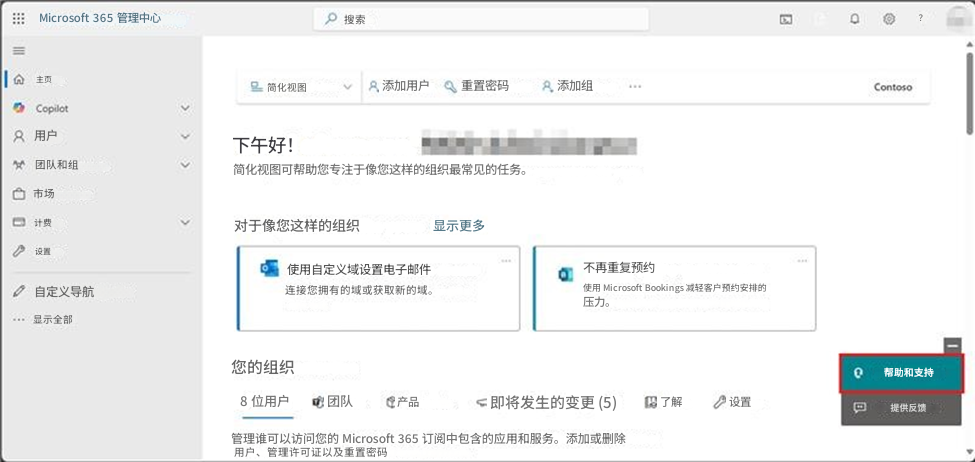
Task: Click the Bookings icon on 不再重复预约 card
Action: pos(566,274)
